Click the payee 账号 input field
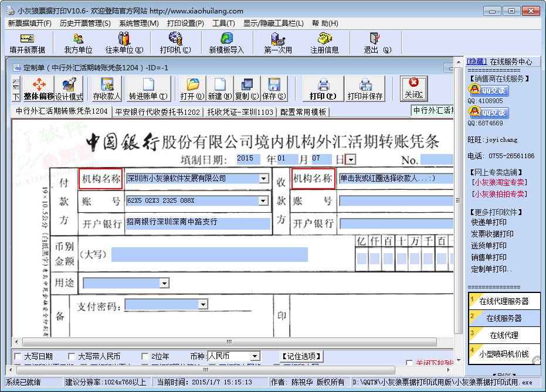546x392 pixels. 396,202
